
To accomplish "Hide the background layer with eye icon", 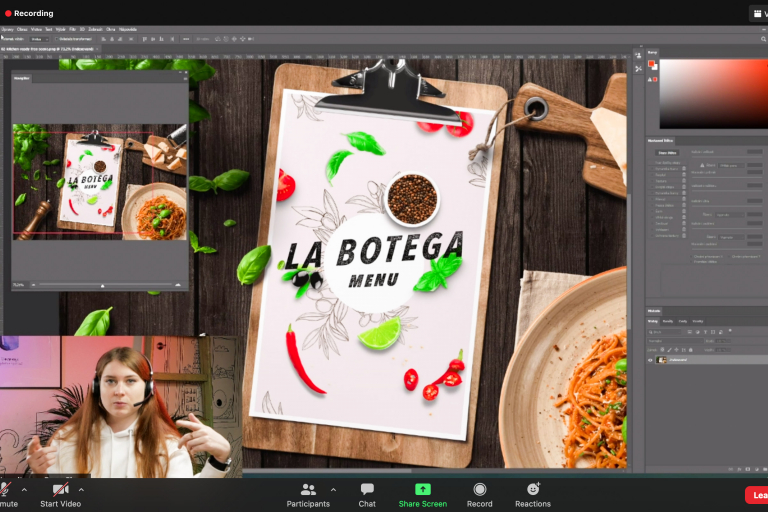I will (650, 360).
